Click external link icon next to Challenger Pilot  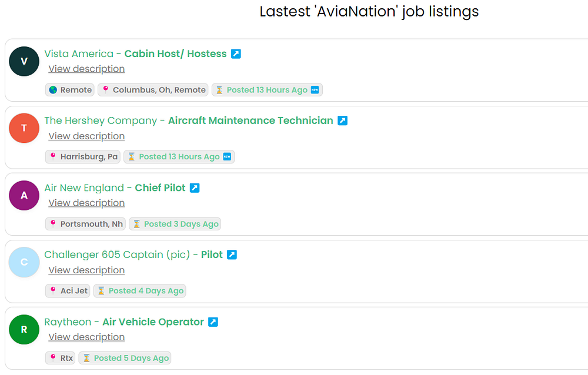232,255
